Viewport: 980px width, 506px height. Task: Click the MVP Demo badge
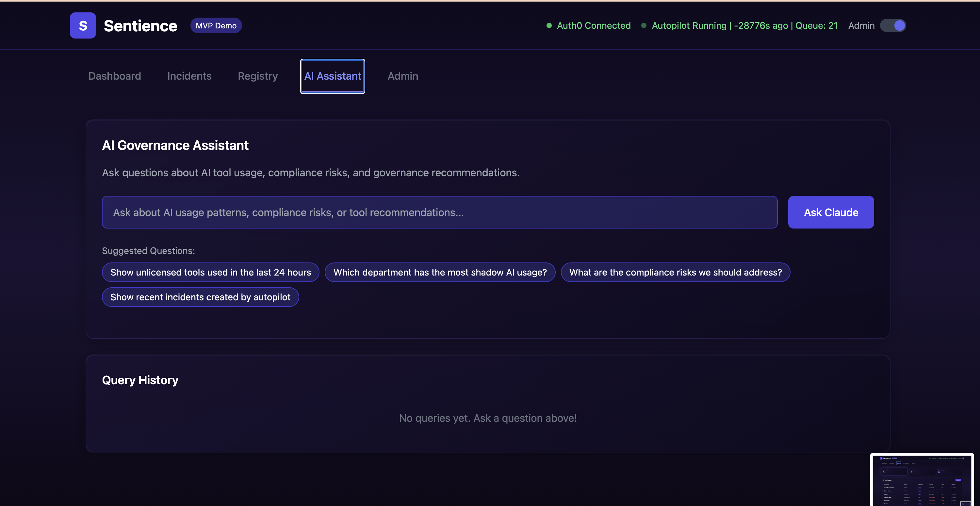pyautogui.click(x=216, y=25)
